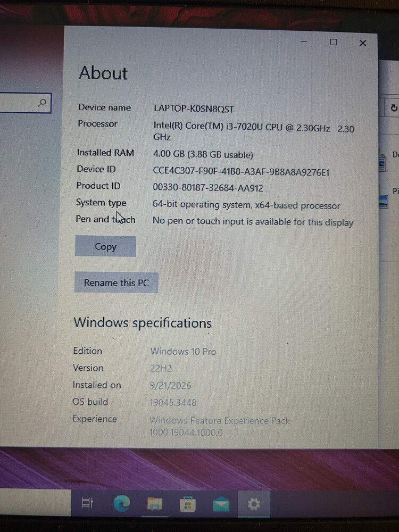Click the Rename this PC button
Screen dimensions: 399x532
point(116,282)
